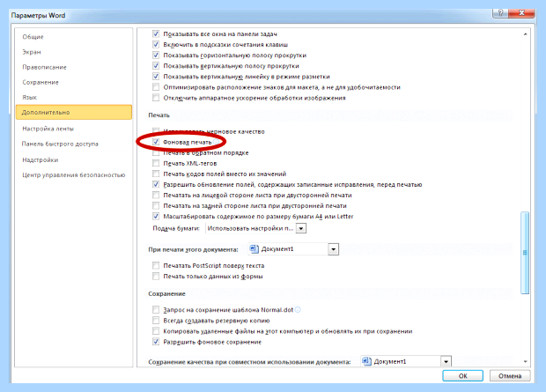This screenshot has width=546, height=392.
Task: Close the Параметры Word dialog
Action: click(x=521, y=13)
